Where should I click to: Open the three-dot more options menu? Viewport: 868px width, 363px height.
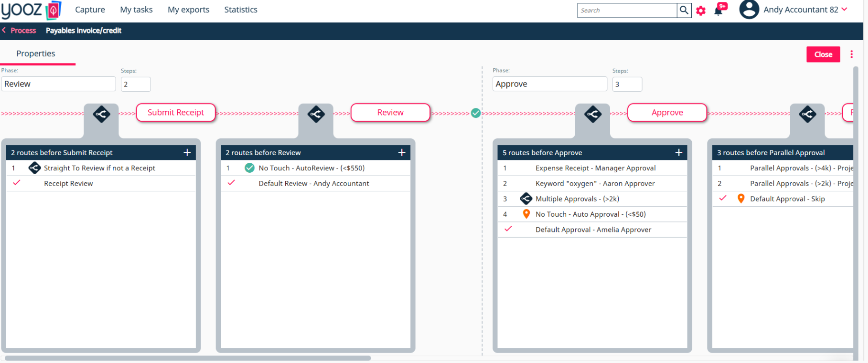[x=851, y=54]
